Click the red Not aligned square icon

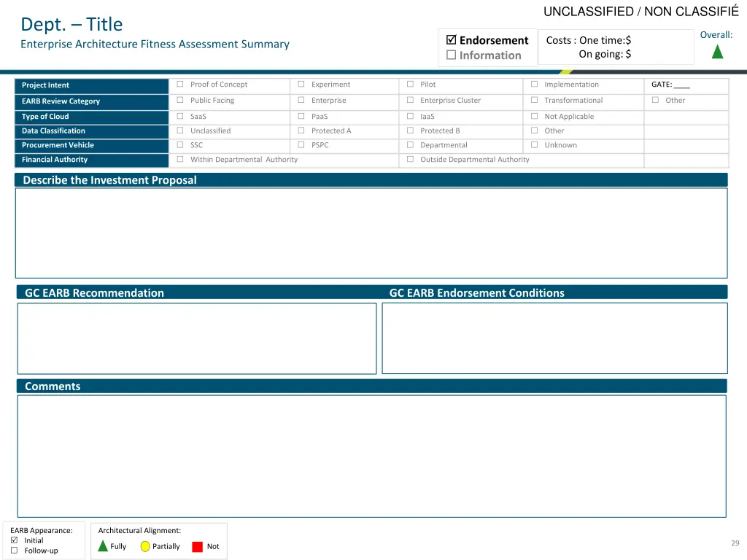(x=197, y=547)
